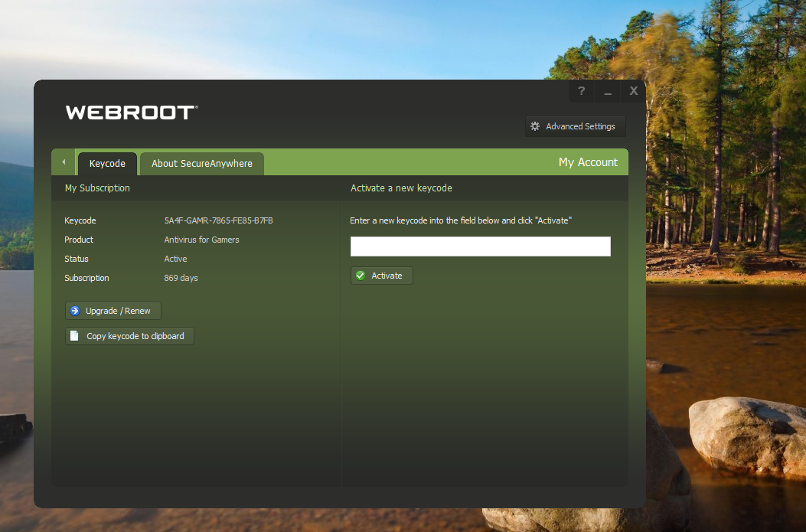Click the Activate button

pos(381,276)
